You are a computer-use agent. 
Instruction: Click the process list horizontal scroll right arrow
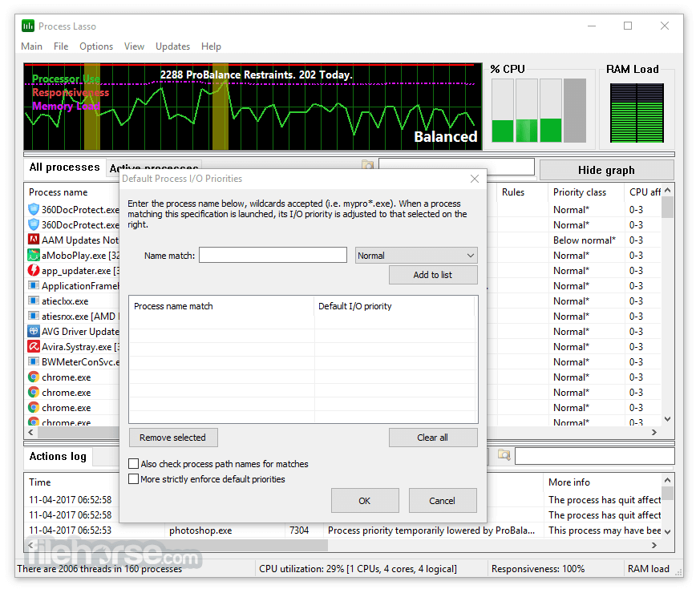[x=654, y=433]
